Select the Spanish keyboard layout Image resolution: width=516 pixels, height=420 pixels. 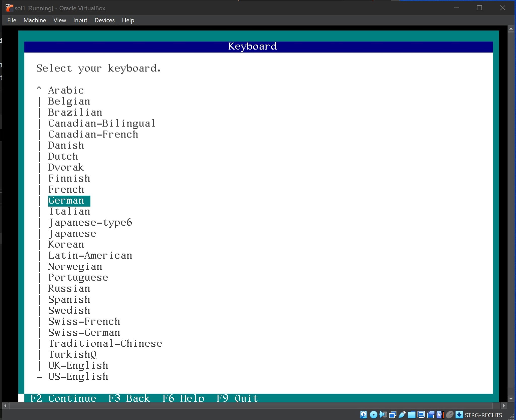[x=69, y=299]
